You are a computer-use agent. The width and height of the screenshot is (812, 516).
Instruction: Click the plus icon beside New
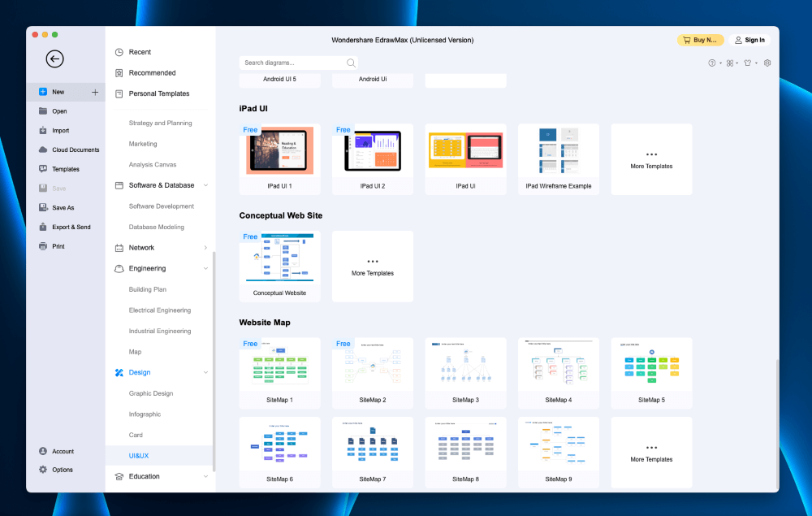tap(95, 92)
